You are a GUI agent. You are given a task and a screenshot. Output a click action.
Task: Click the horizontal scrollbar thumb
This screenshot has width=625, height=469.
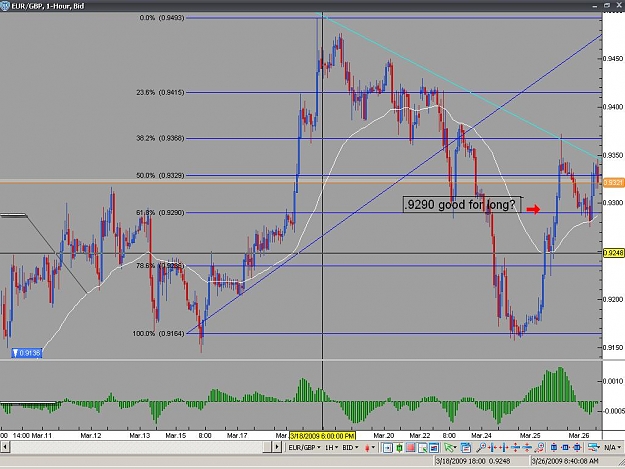tap(267, 447)
